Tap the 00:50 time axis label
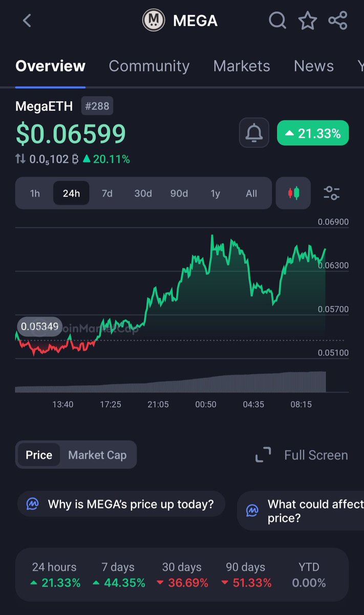 click(x=206, y=404)
